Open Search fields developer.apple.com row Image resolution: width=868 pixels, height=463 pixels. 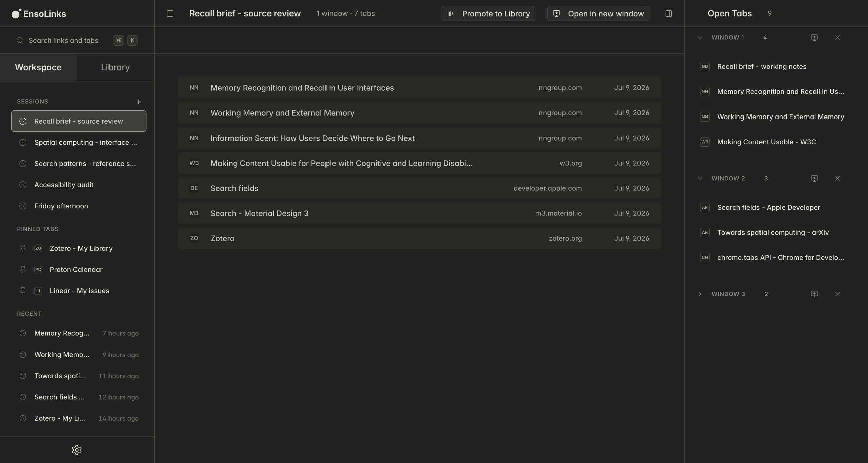[419, 188]
